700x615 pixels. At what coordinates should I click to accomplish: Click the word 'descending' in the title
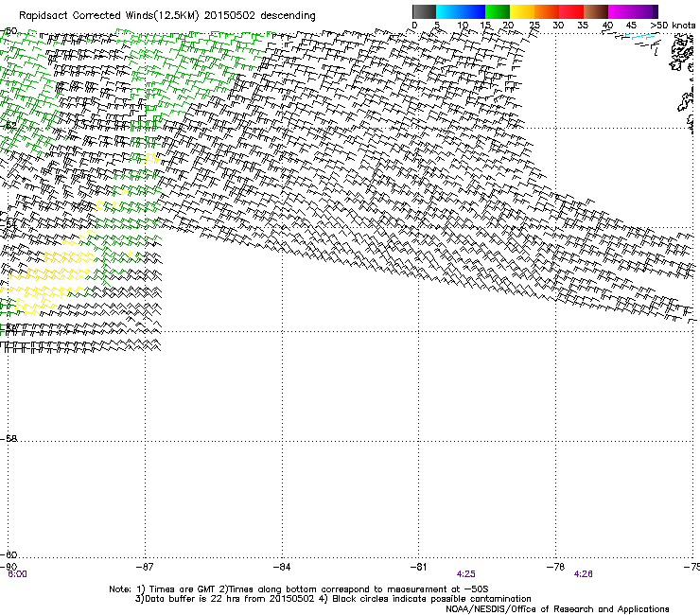[288, 16]
